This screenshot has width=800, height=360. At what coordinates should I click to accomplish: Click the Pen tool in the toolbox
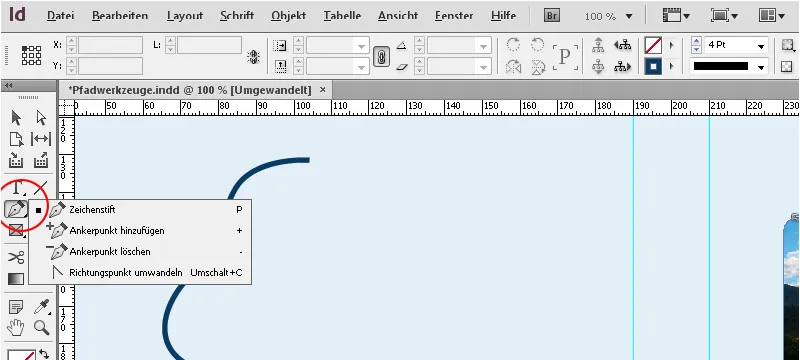(x=15, y=209)
